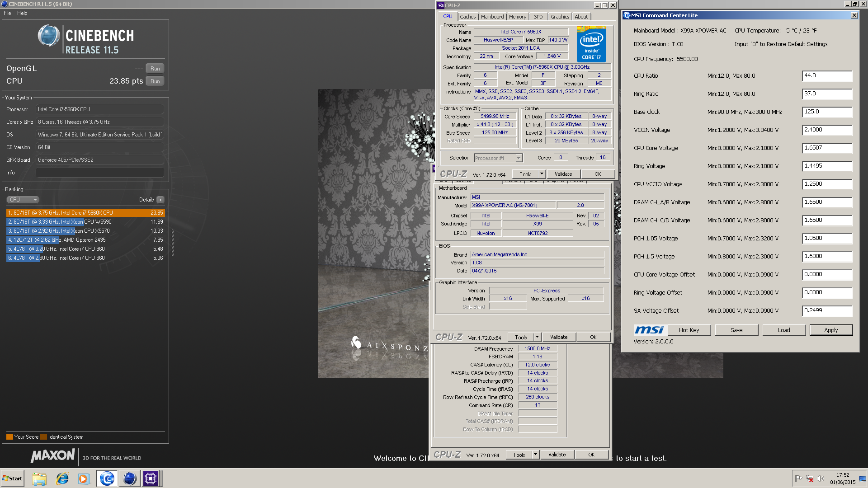Open Windows Media Player taskbar icon
The height and width of the screenshot is (488, 868).
click(x=84, y=479)
